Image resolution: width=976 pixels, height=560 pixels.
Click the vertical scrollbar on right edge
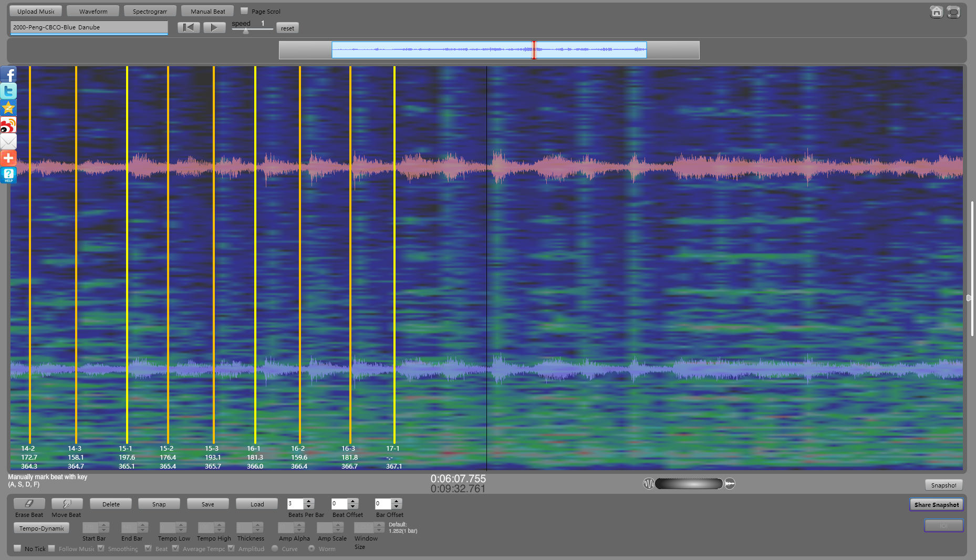972,268
